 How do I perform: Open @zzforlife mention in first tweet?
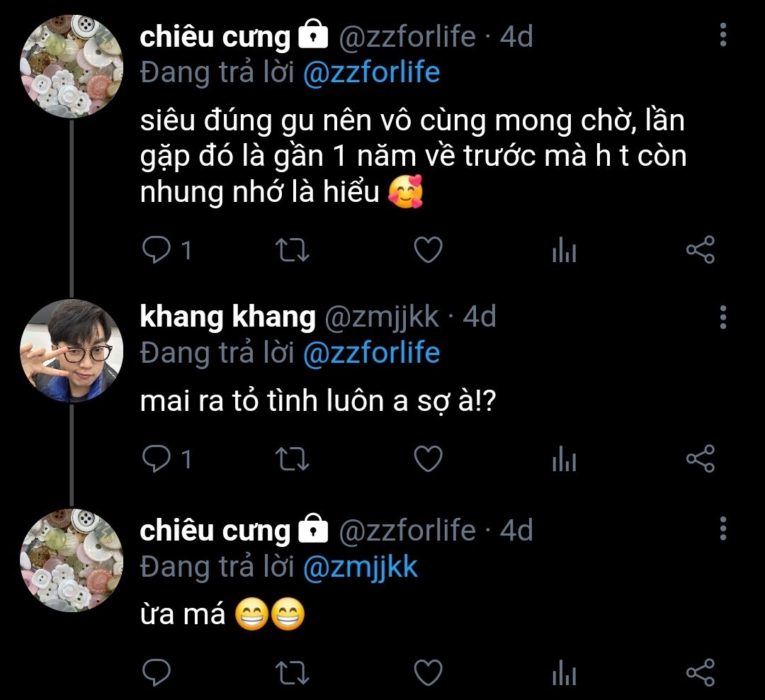[371, 73]
